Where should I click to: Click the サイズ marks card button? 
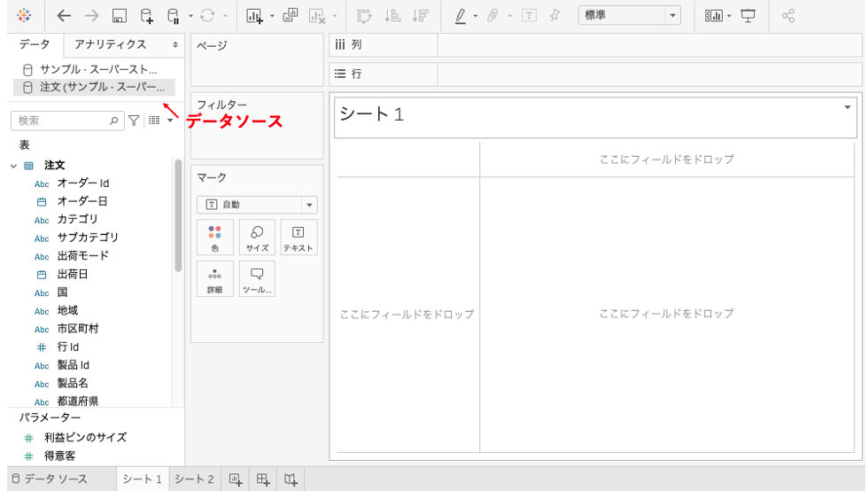coord(257,238)
